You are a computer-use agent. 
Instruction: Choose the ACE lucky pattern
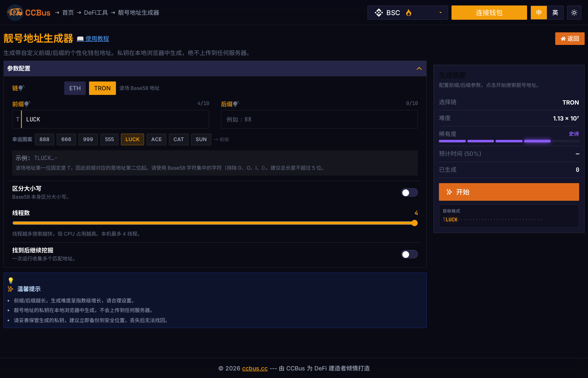pos(156,139)
